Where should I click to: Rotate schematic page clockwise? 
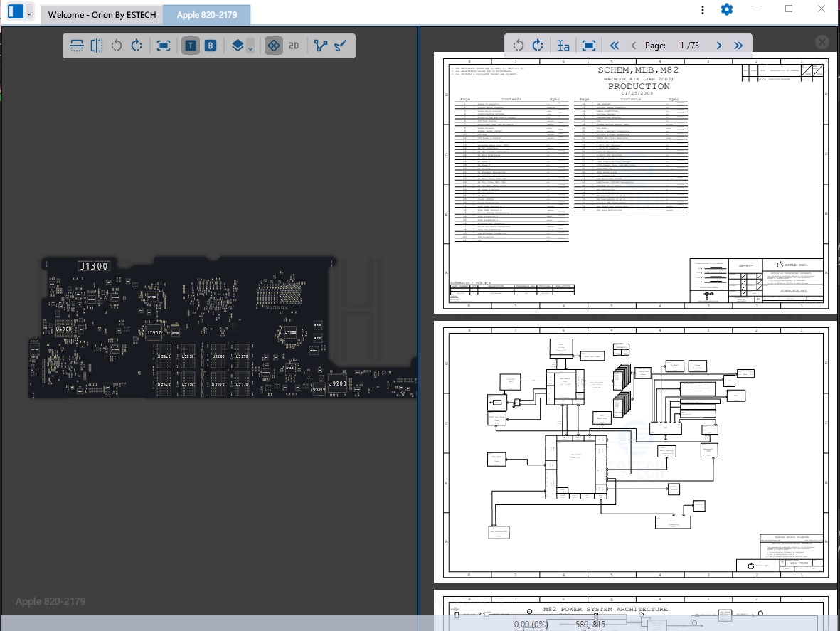(x=538, y=46)
